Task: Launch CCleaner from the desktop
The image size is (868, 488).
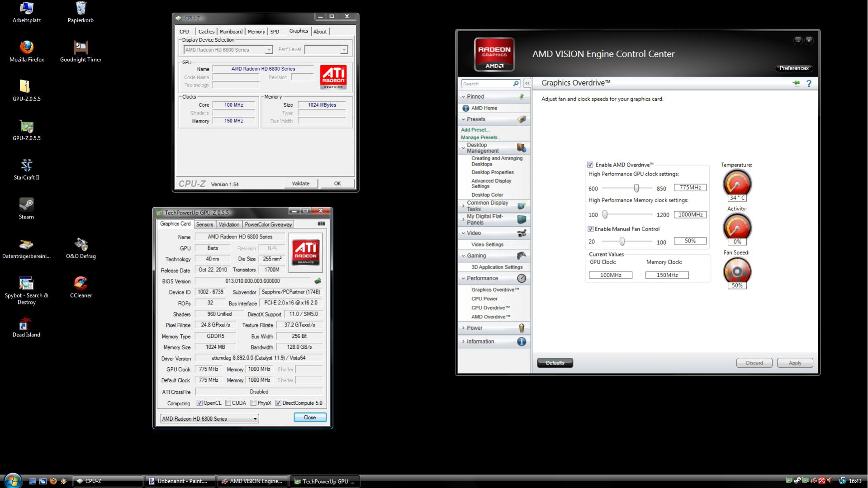Action: point(81,288)
